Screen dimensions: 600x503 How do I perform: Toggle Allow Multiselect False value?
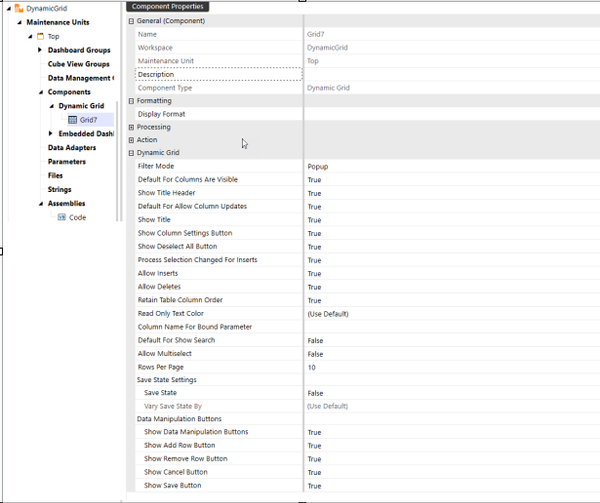point(315,354)
